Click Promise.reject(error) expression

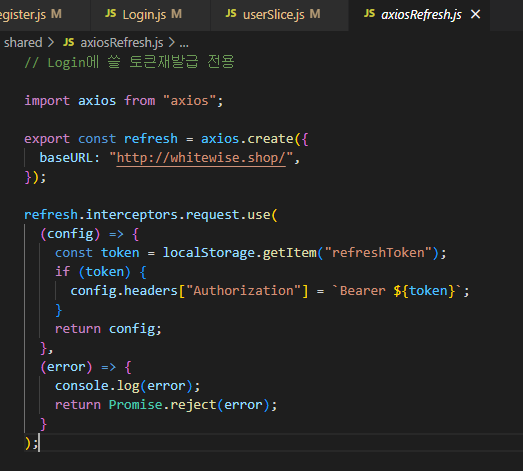(189, 405)
